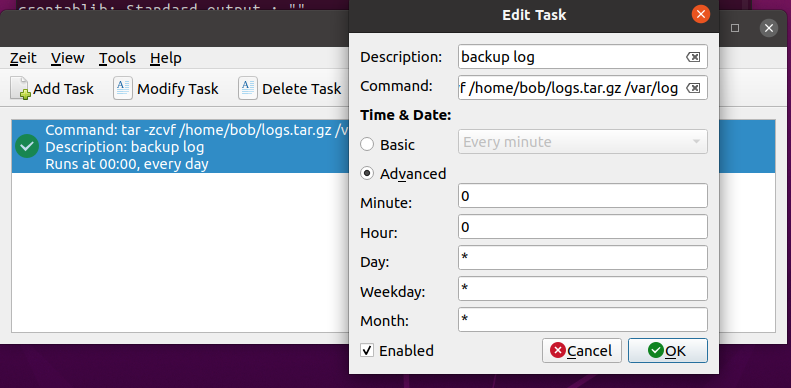Screen dimensions: 791x388
Task: Maximize the Zeit main window
Action: pos(735,28)
